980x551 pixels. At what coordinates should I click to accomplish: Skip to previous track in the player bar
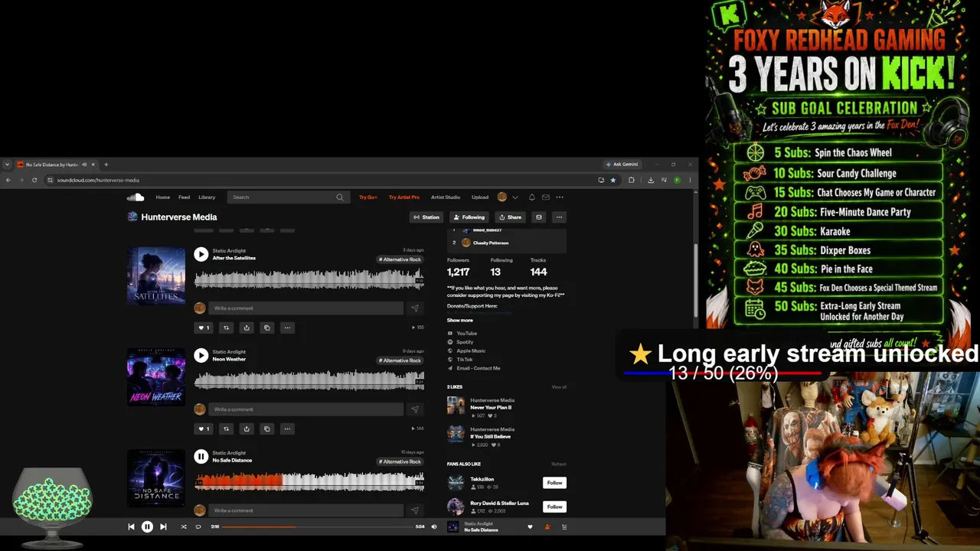pyautogui.click(x=131, y=527)
